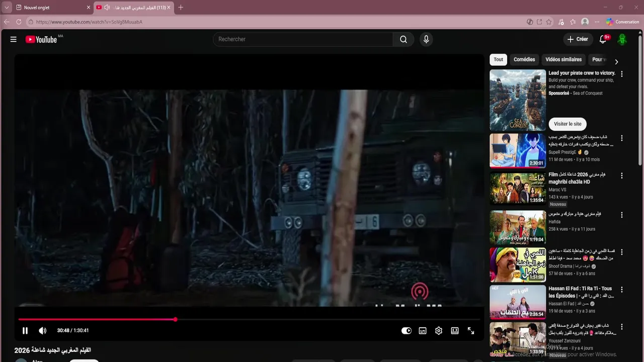
Task: Open the green account avatar menu
Action: (x=622, y=39)
